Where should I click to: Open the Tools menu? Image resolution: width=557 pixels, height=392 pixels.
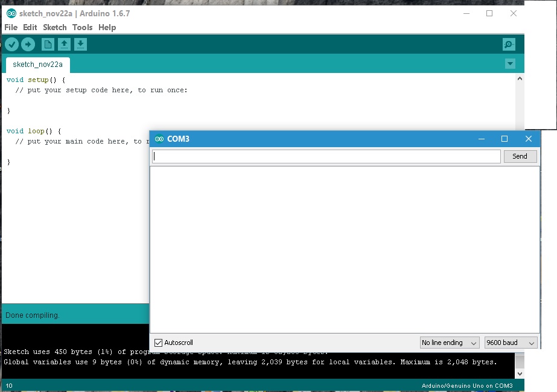[x=82, y=27]
